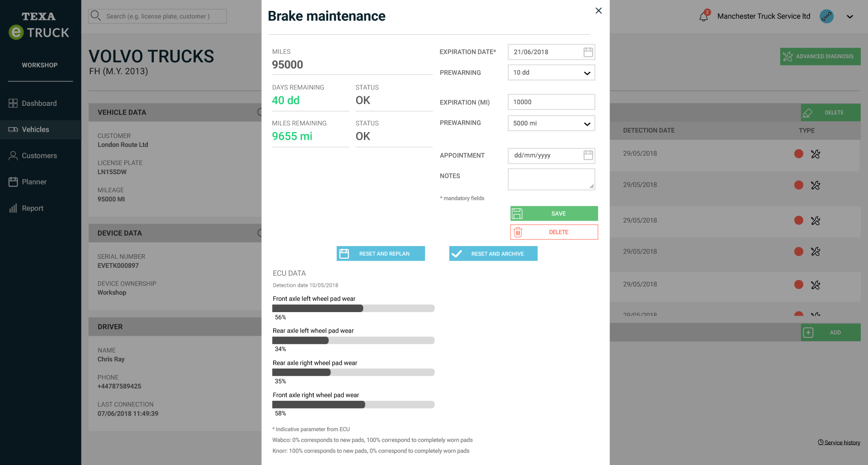Expand the 5000 mi prewarning dropdown
The image size is (868, 465).
(x=551, y=123)
